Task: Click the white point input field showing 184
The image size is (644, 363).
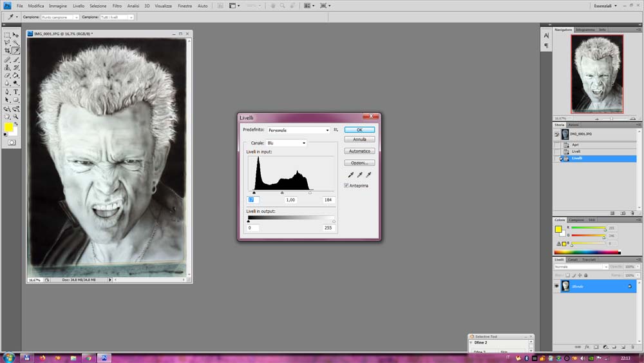Action: (328, 200)
